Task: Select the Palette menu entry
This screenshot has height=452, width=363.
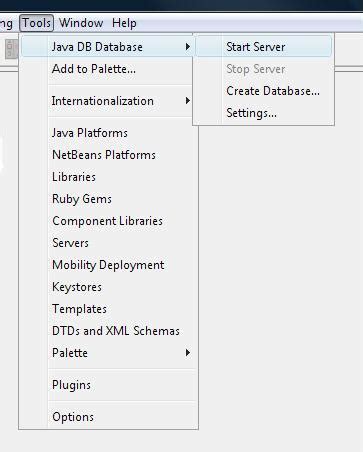Action: click(107, 353)
